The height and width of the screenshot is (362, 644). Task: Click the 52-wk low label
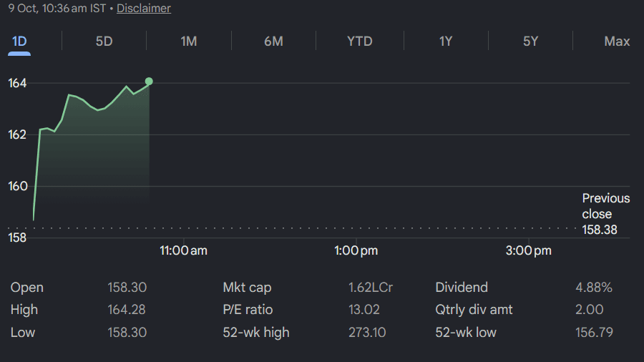coord(466,332)
